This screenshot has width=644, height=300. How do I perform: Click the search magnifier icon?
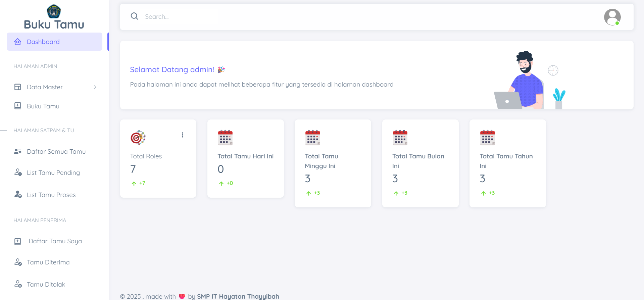click(134, 16)
